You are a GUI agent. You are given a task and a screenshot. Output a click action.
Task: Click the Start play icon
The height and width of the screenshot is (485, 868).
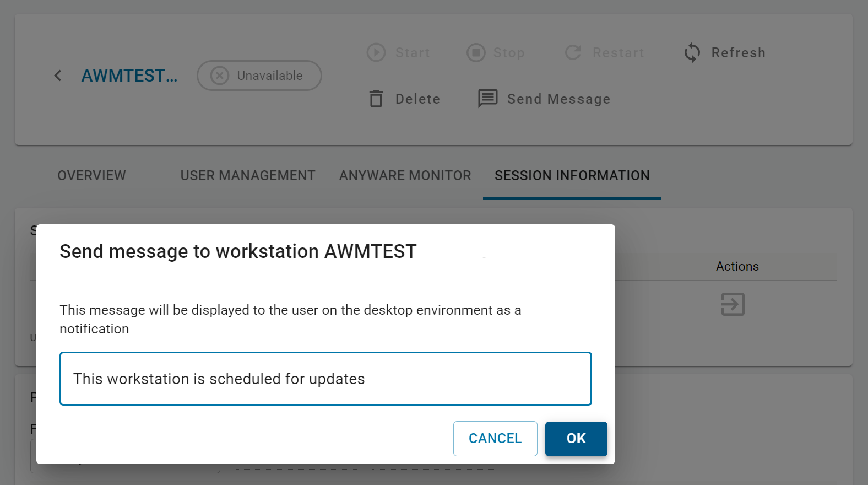[376, 52]
